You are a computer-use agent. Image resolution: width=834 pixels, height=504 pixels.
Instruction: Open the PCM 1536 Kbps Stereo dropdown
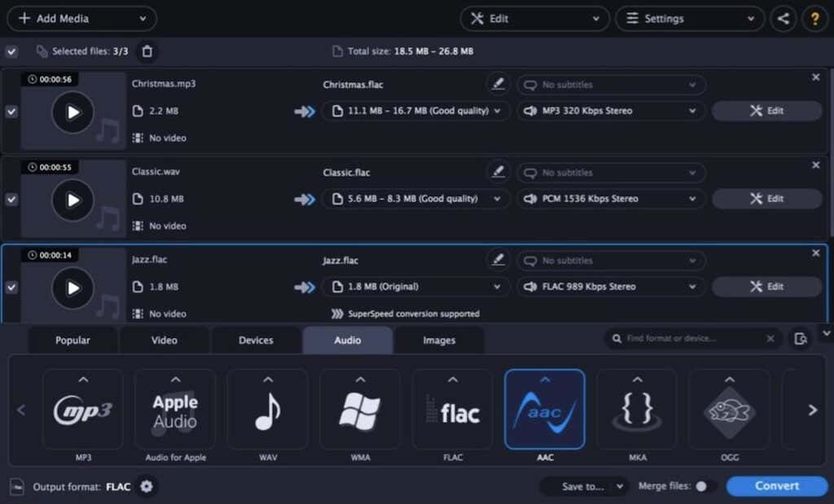[611, 199]
